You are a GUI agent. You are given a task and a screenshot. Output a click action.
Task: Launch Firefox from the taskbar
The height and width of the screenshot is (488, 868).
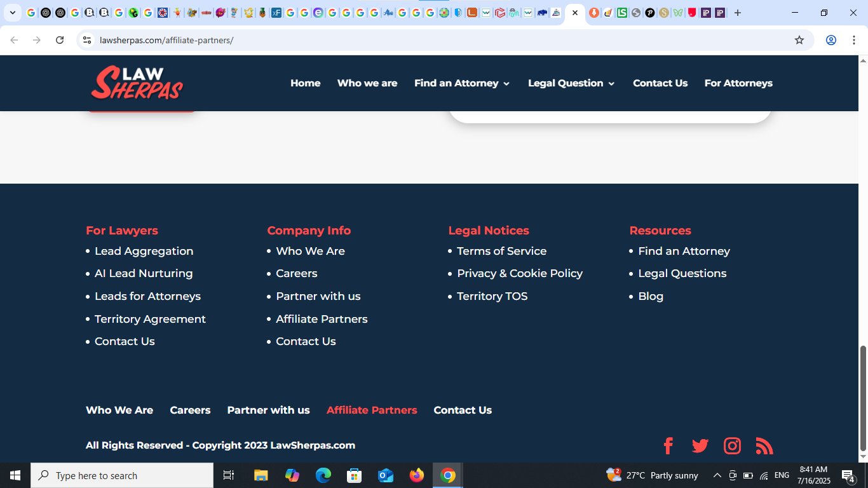(x=417, y=475)
